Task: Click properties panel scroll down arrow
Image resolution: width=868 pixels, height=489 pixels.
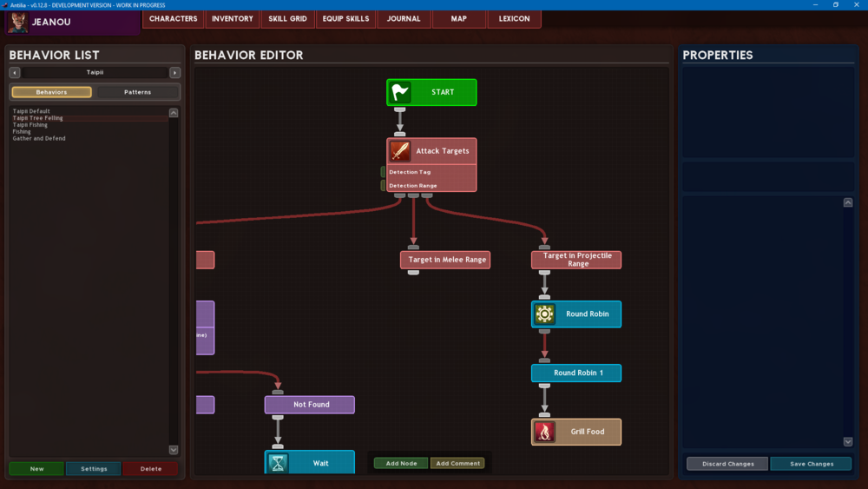Action: coord(848,441)
